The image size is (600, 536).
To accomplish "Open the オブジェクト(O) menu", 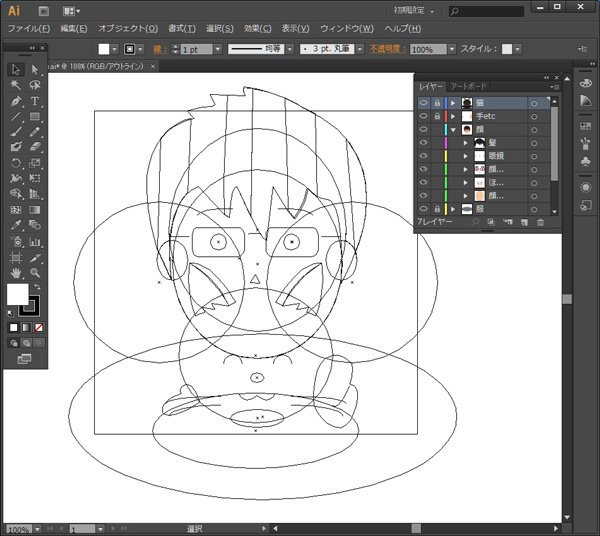I will (x=128, y=29).
